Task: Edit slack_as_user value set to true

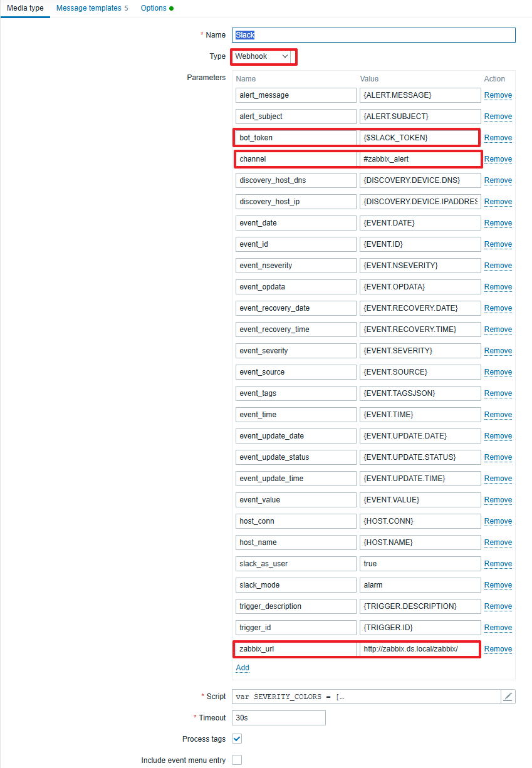Action: [420, 564]
